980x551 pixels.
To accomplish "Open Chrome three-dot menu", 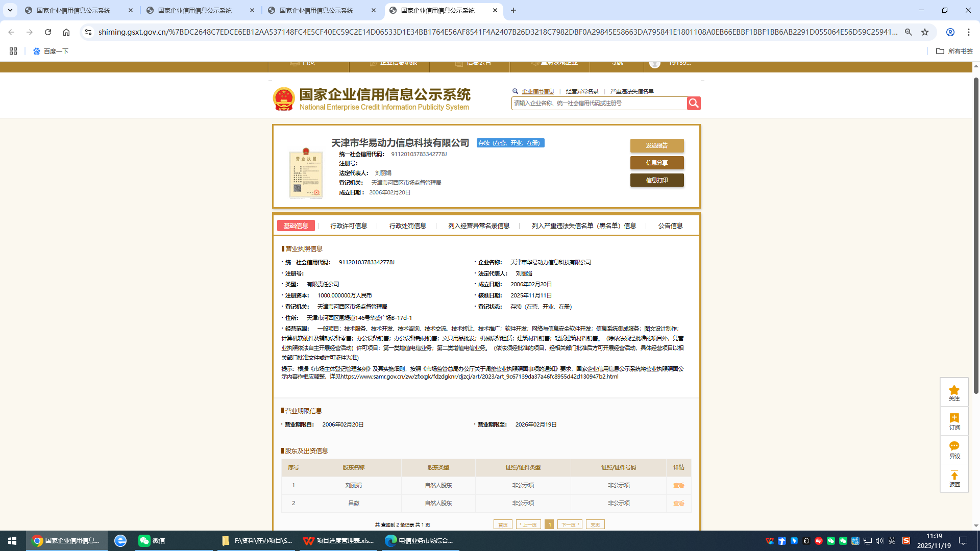I will [968, 32].
